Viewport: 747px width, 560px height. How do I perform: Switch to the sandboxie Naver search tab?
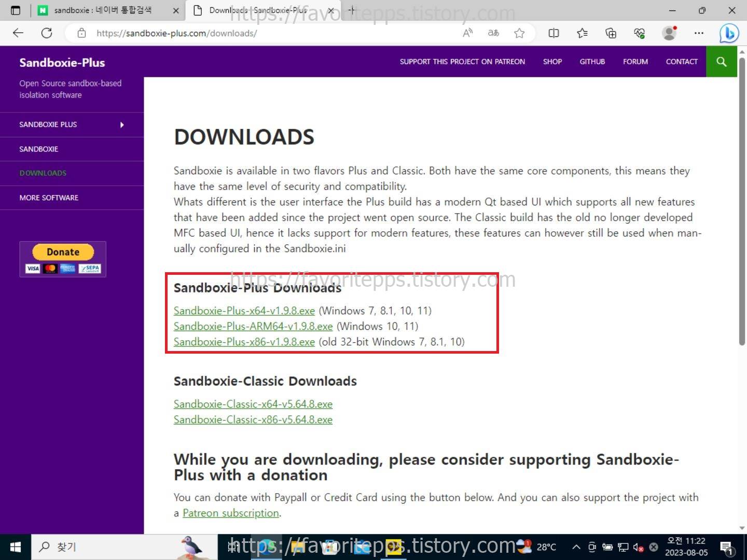[x=103, y=10]
